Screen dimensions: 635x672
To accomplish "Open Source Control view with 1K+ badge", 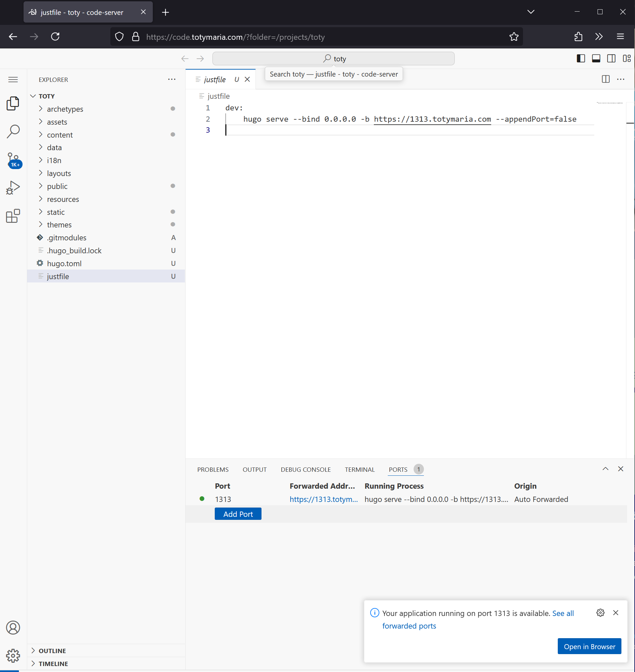I will coord(14,160).
